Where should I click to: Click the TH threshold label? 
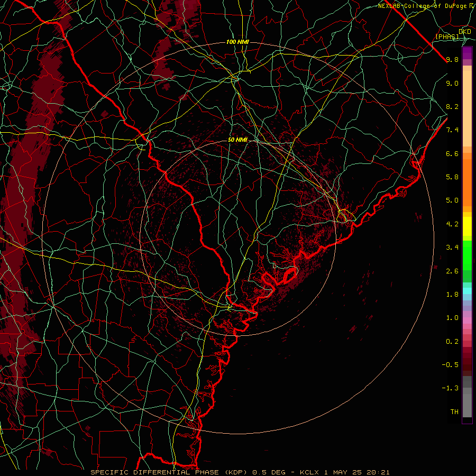pyautogui.click(x=454, y=412)
